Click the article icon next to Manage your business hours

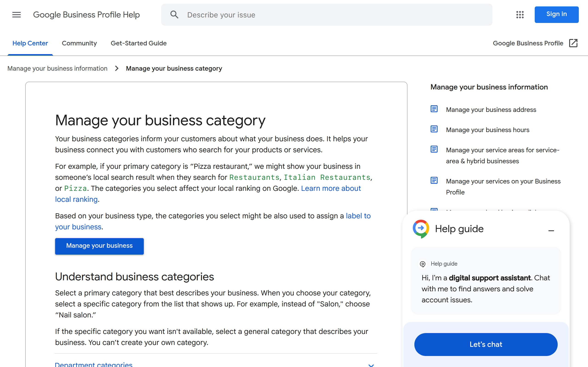[x=434, y=129]
